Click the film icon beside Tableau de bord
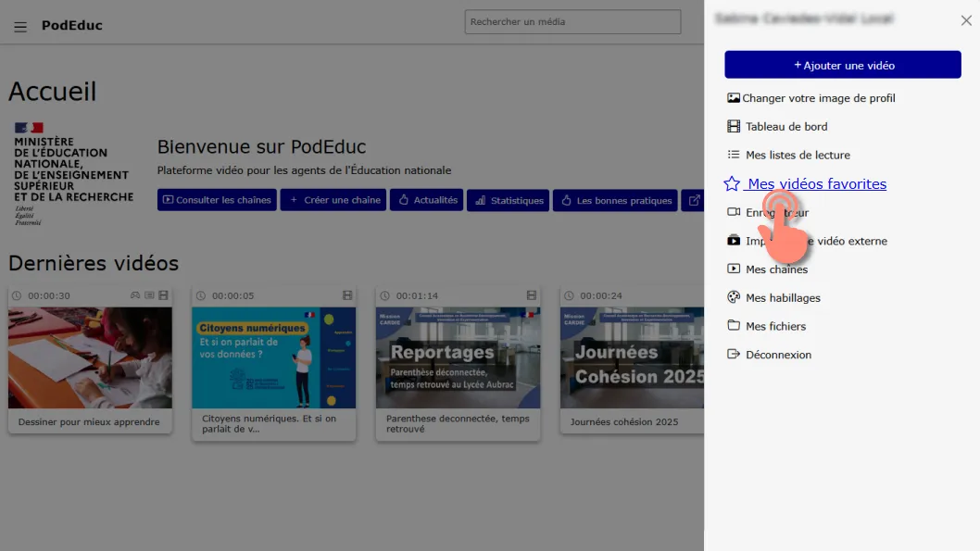 click(733, 126)
